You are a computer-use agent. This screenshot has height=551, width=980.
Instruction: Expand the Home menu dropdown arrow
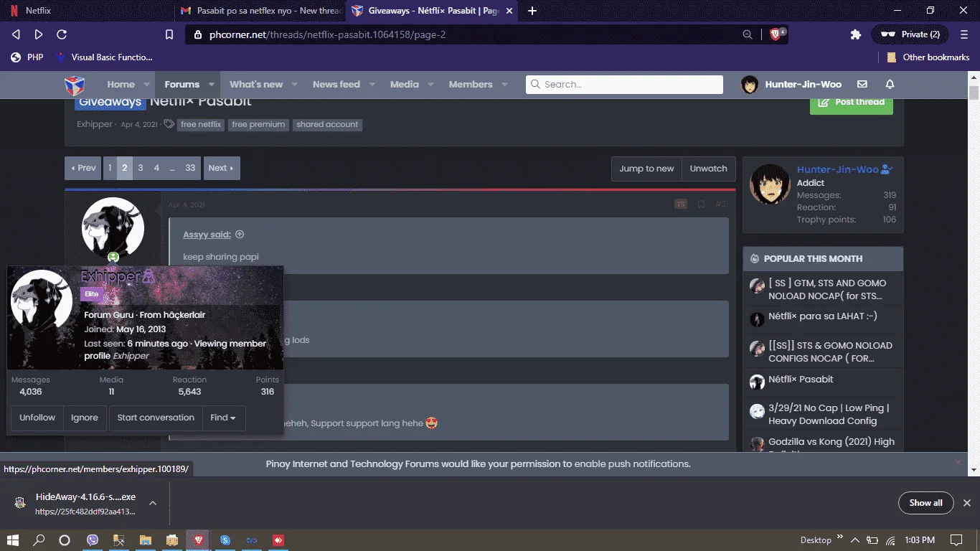(146, 85)
